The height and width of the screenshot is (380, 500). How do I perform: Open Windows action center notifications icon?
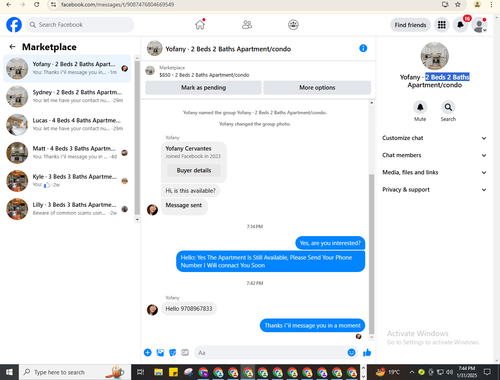[487, 372]
